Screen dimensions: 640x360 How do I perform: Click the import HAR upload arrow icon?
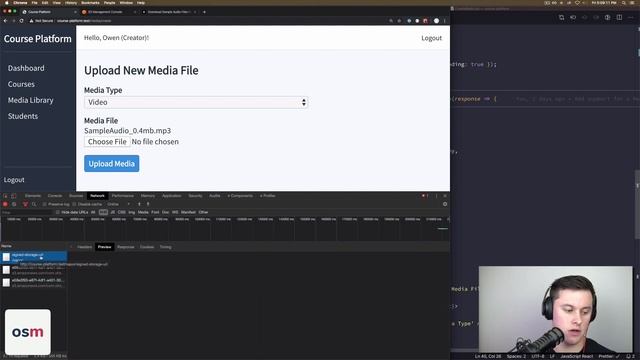[x=139, y=204]
